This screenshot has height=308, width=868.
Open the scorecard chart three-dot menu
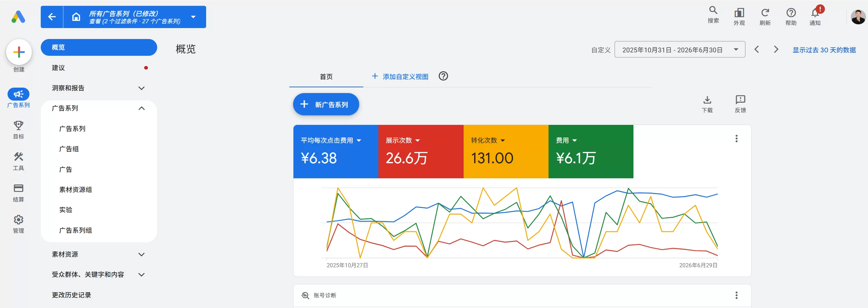737,139
